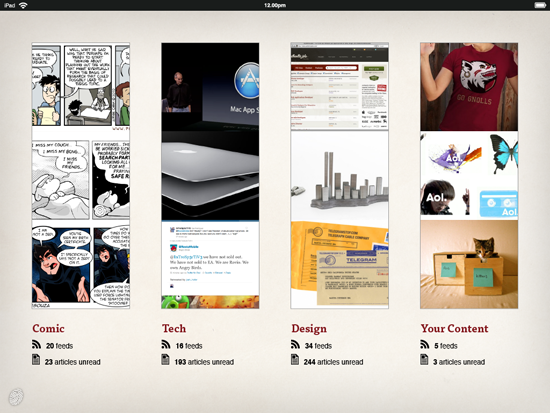Select '193 articles unread' under Tech
The image size is (550, 413).
(204, 362)
